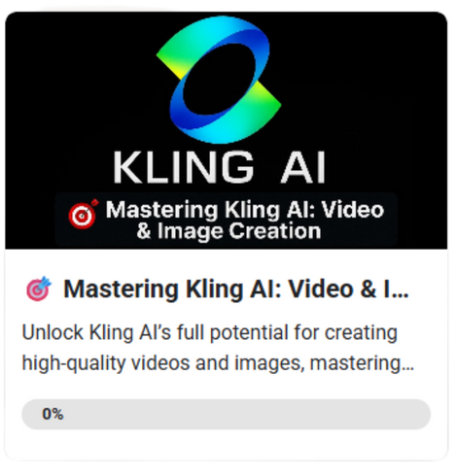
Task: Select the large KLING AI wordmark
Action: click(x=220, y=168)
